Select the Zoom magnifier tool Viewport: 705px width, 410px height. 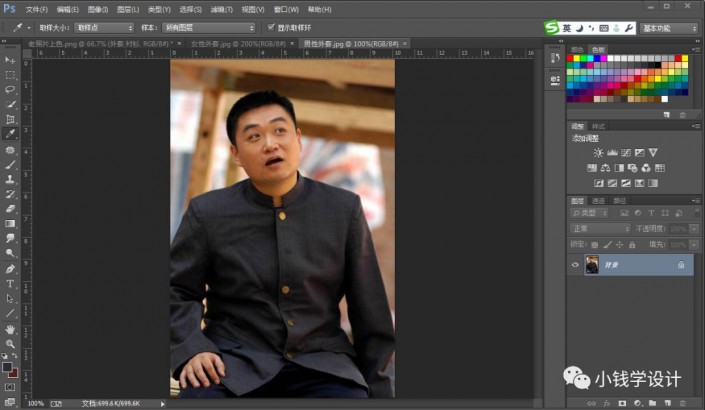pyautogui.click(x=11, y=343)
